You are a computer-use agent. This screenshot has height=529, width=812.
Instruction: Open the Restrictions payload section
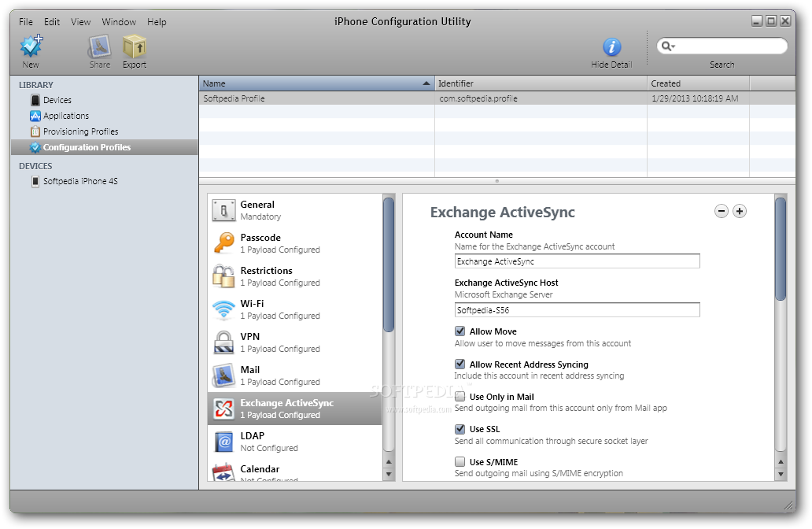(x=295, y=276)
